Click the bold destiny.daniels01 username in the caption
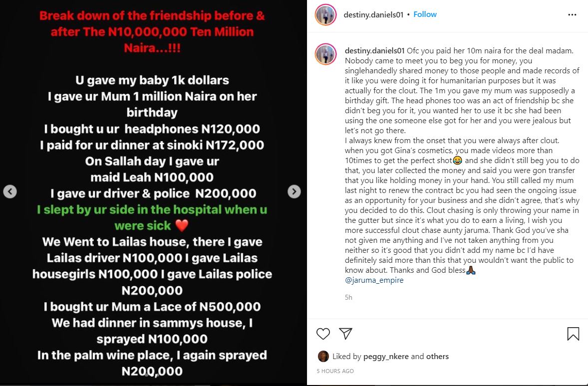Viewport: 588px width, 386px height. pyautogui.click(x=374, y=50)
